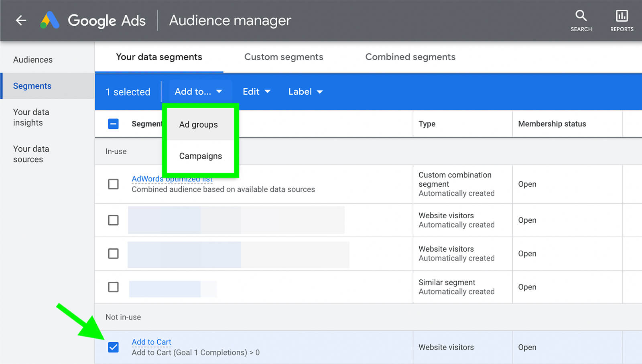Click the 1 selected label
Image resolution: width=642 pixels, height=364 pixels.
click(128, 92)
